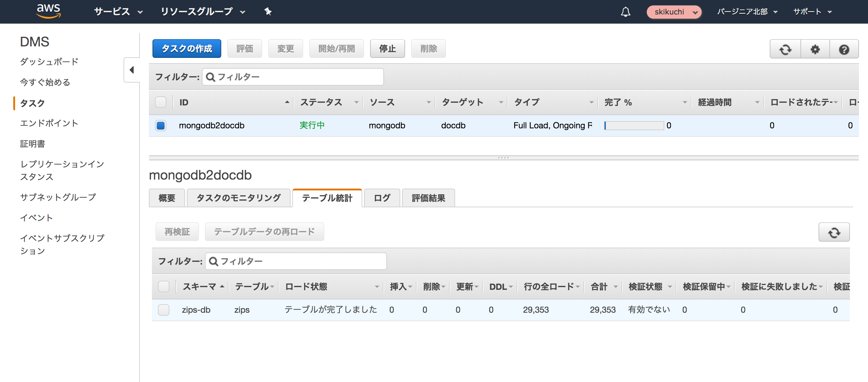The image size is (868, 382).
Task: Click the pin icon in top navigation
Action: [x=268, y=12]
